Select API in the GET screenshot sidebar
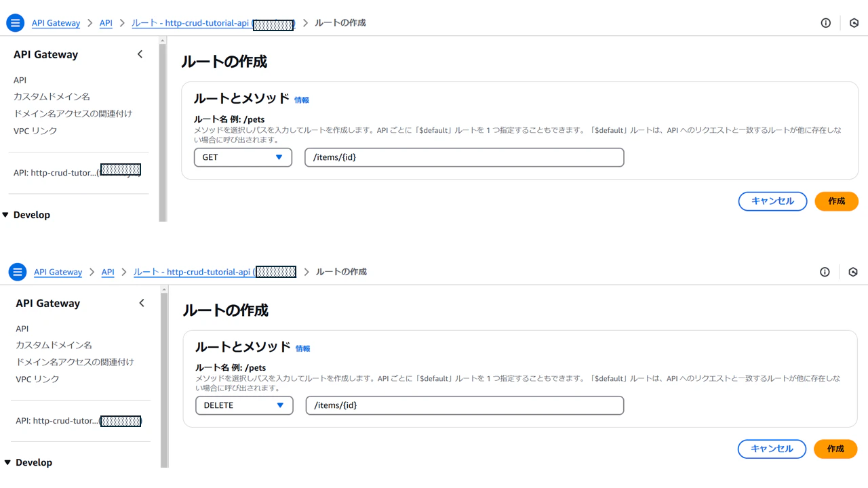The image size is (868, 488). 20,80
